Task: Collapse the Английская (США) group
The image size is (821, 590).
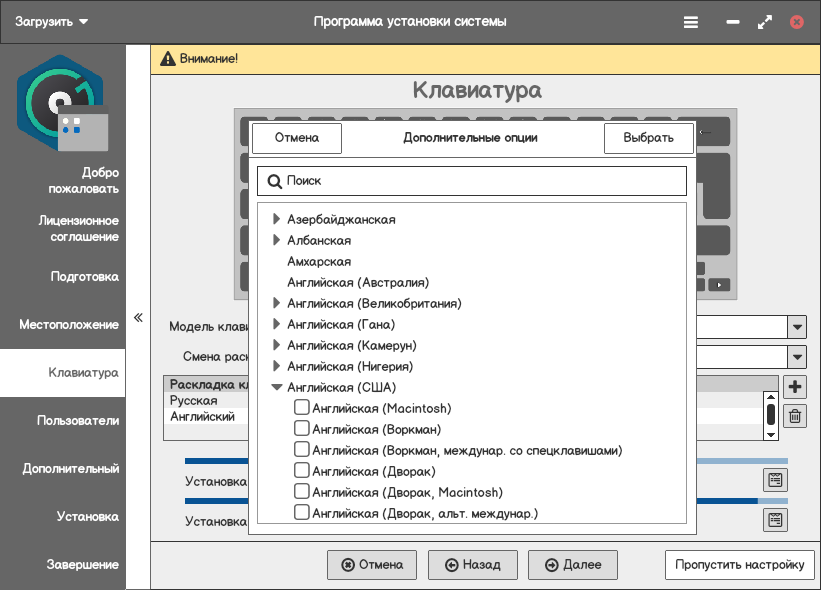Action: click(x=277, y=387)
